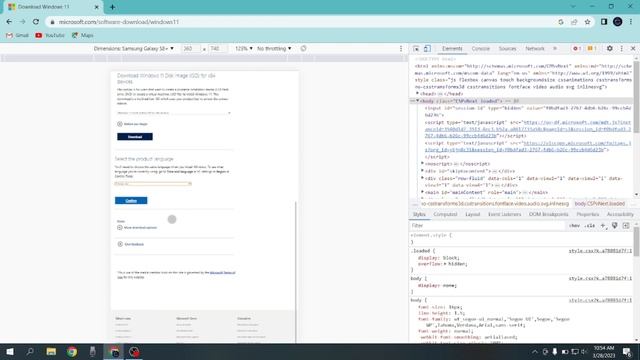Reload the page with refresh icon
Viewport: 640px width, 360px height.
pyautogui.click(x=36, y=22)
